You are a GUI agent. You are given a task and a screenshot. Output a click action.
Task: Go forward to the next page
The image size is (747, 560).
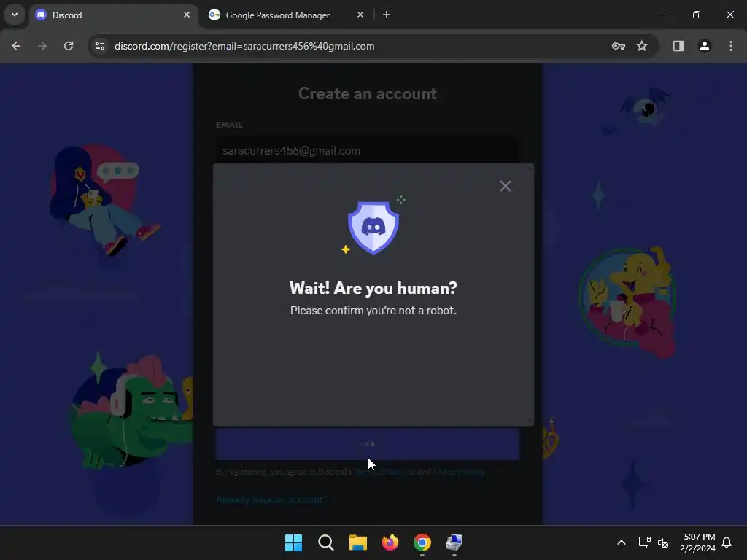pos(42,46)
